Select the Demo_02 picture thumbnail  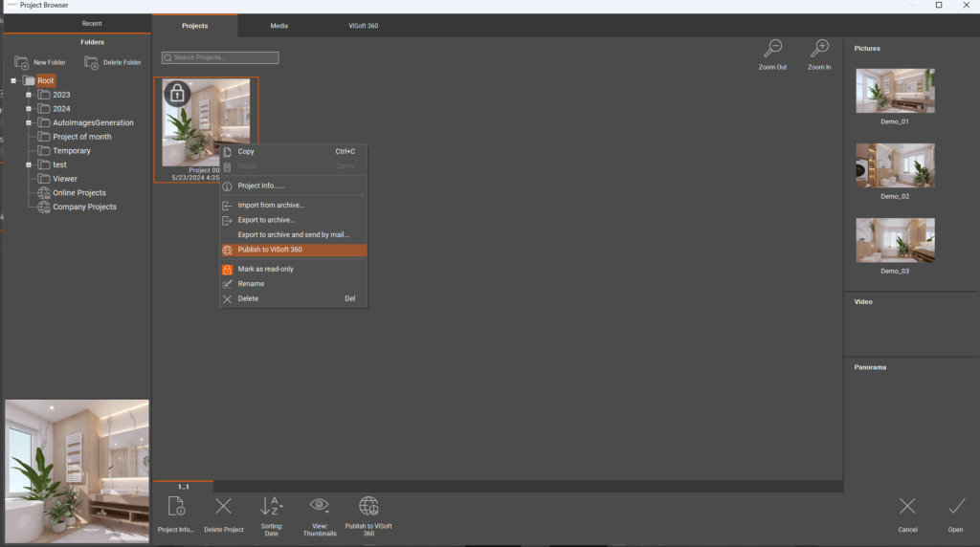(x=895, y=165)
